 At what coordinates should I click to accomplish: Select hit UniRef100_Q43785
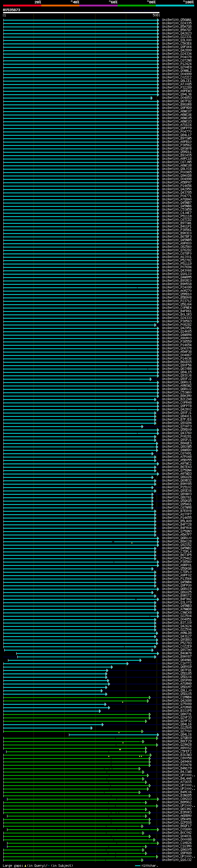177,193
